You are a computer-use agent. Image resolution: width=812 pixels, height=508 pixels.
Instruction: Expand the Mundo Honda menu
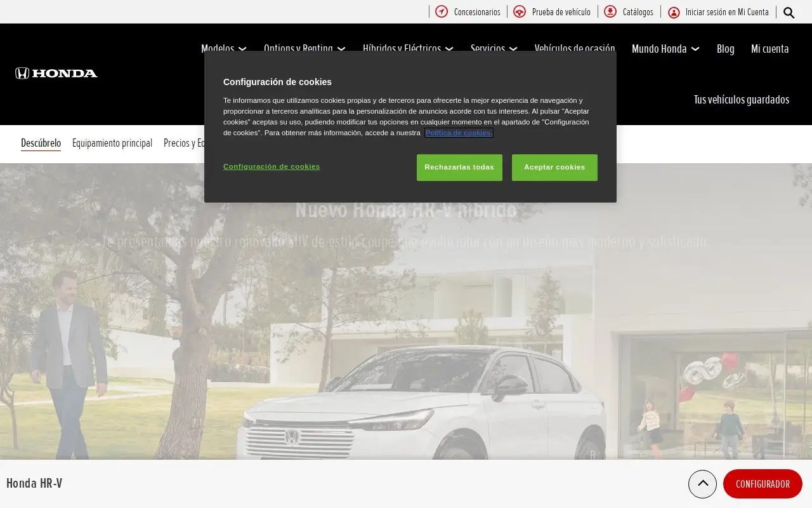tap(665, 48)
